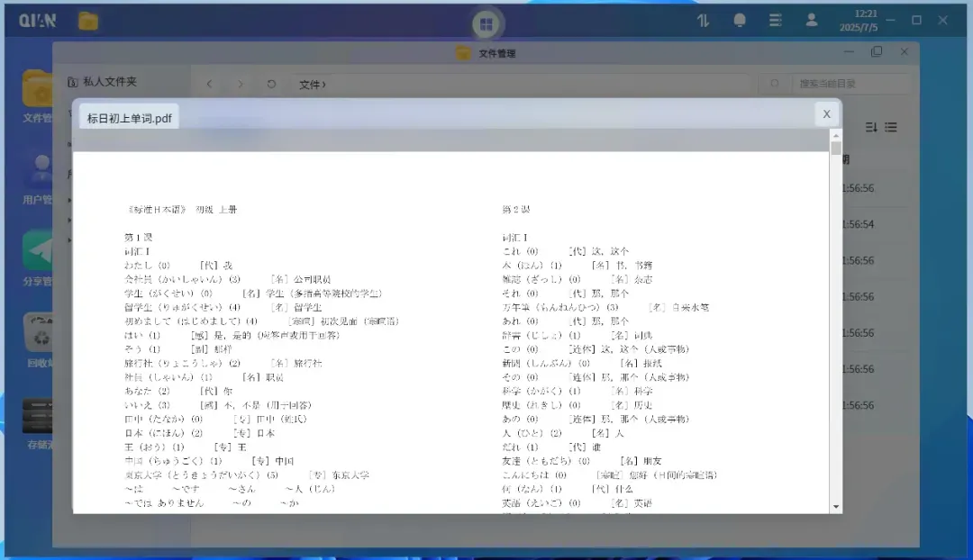Click 第2课 heading in PDF

coord(515,210)
